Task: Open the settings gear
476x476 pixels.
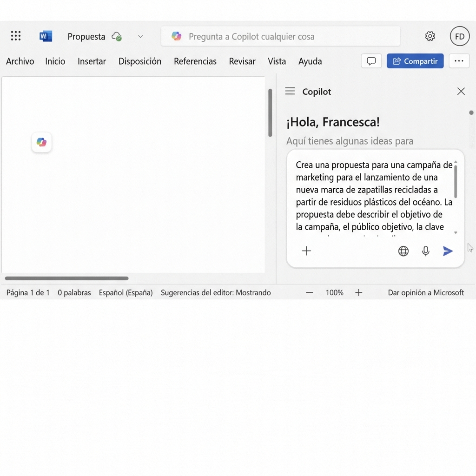Action: click(x=430, y=36)
